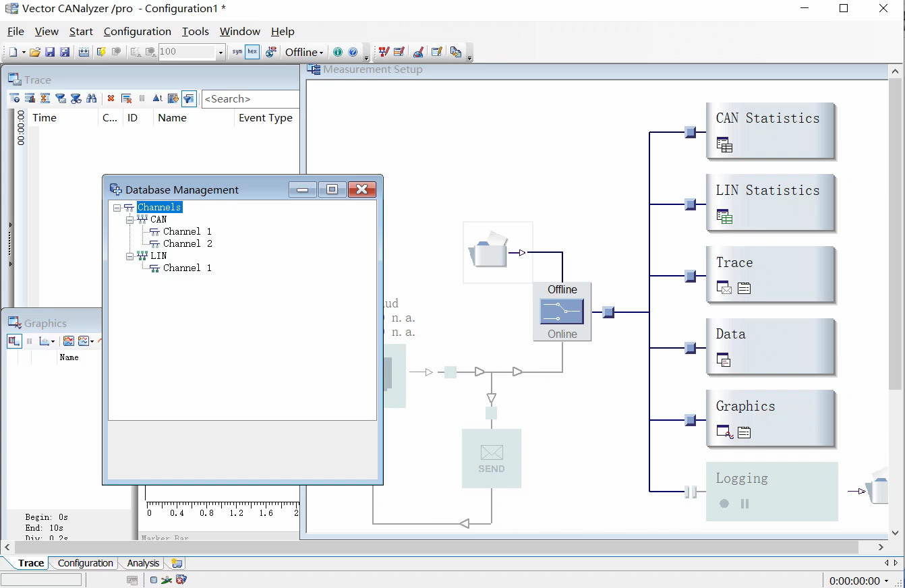Switch to the Trace desktop tab
905x588 pixels.
coord(31,563)
